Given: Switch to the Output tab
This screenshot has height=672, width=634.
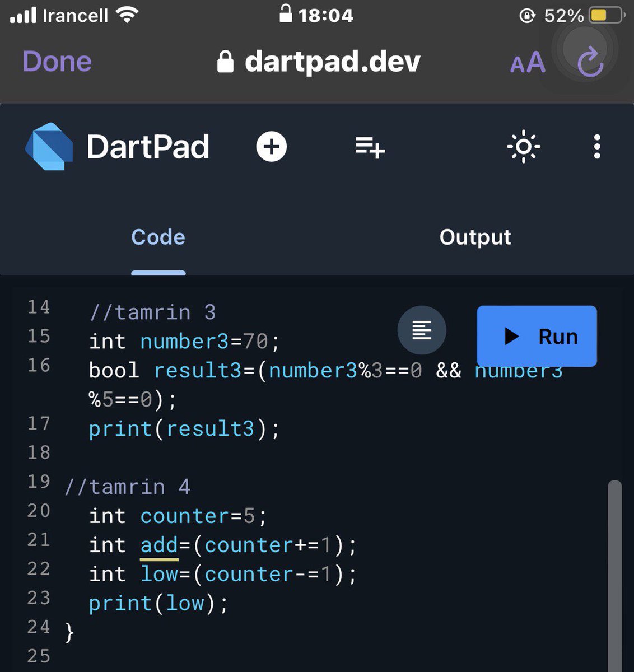Looking at the screenshot, I should point(475,237).
